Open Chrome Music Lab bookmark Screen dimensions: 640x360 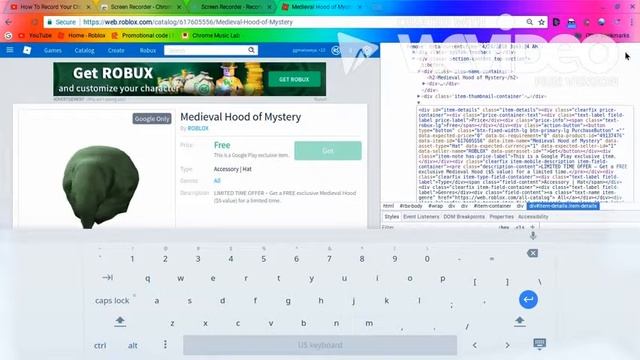211,36
